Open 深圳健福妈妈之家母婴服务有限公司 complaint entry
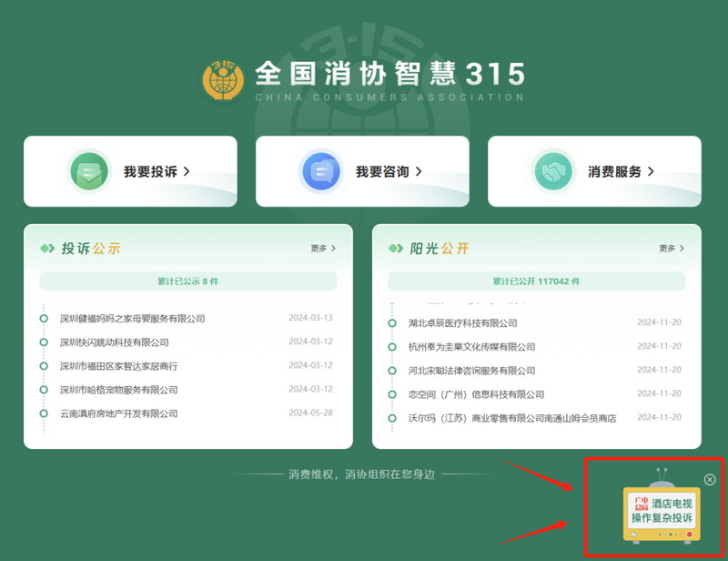 (132, 319)
